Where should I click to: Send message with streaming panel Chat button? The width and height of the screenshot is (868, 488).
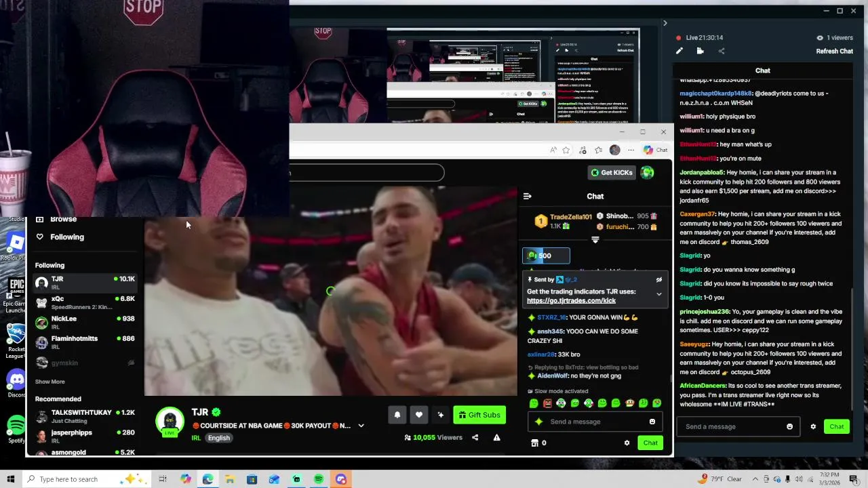click(x=836, y=426)
